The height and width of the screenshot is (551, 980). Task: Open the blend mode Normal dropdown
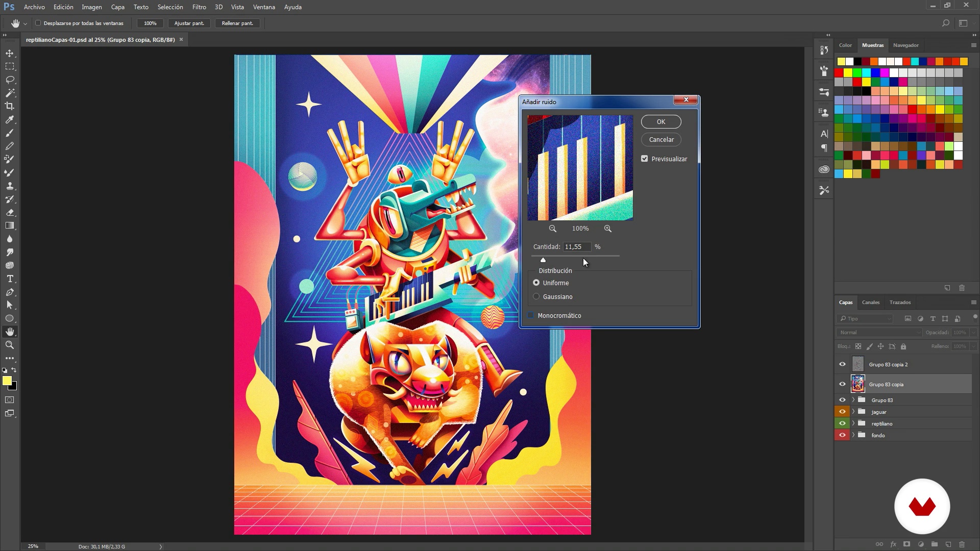[x=879, y=333]
